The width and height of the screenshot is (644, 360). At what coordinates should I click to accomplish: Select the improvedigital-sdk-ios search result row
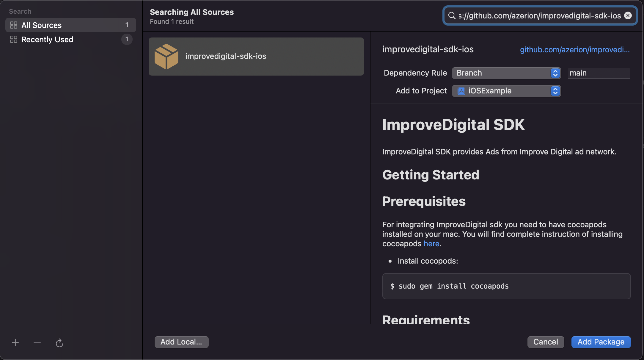[x=256, y=57]
